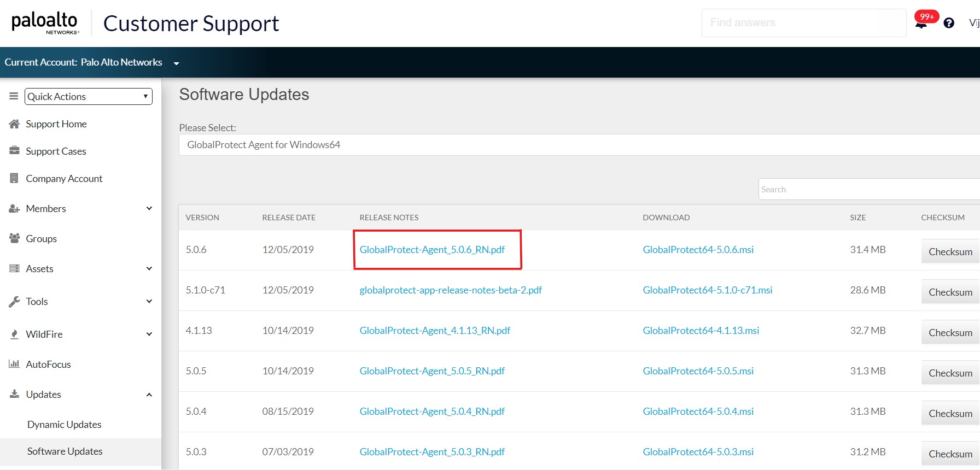Click the Tools wrench icon
This screenshot has width=980, height=470.
click(x=14, y=302)
